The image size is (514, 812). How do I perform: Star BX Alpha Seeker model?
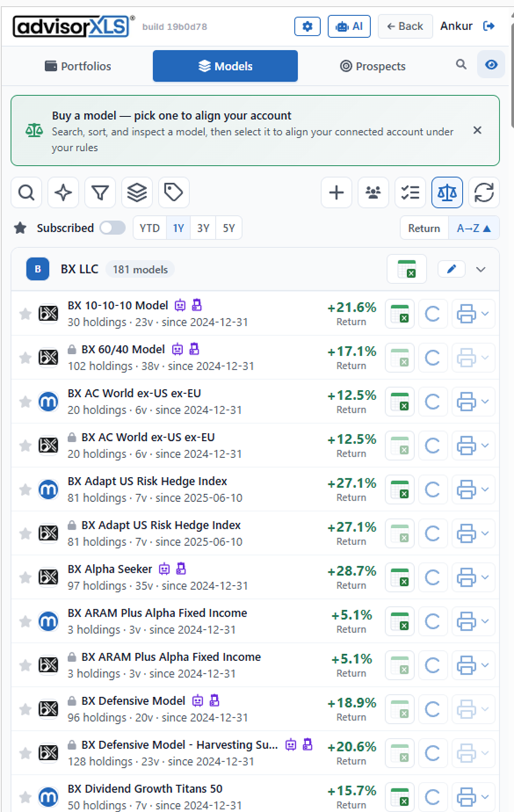25,577
